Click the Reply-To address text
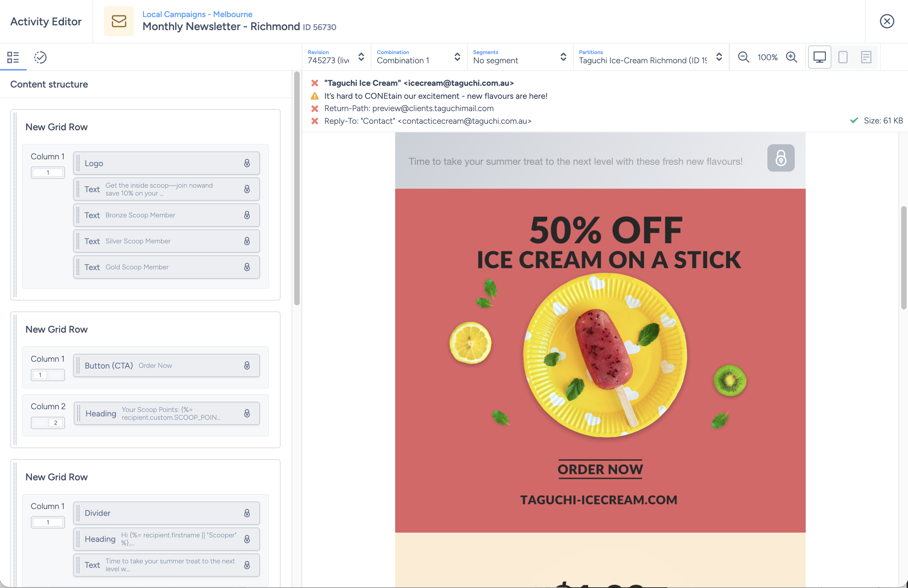The image size is (908, 588). 428,121
